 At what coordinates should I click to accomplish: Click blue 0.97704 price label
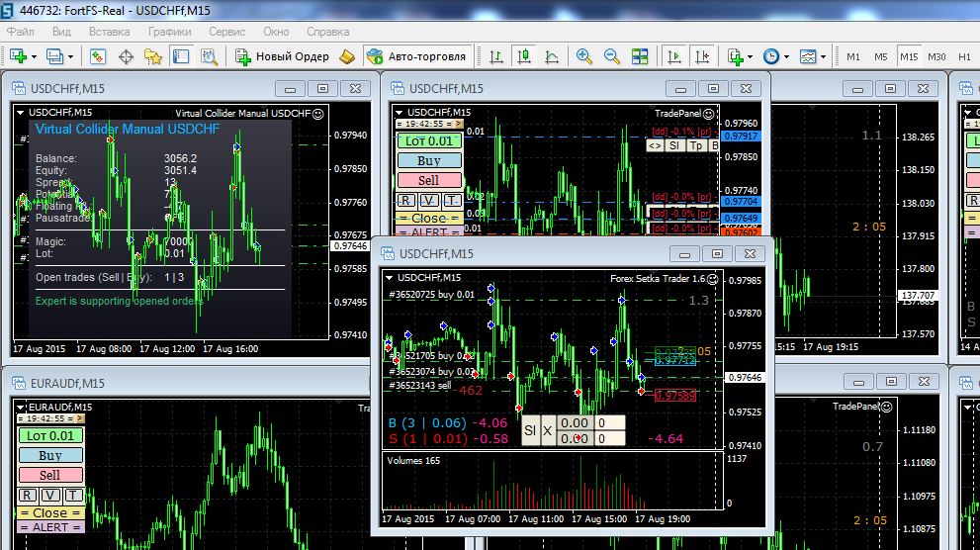coord(740,201)
